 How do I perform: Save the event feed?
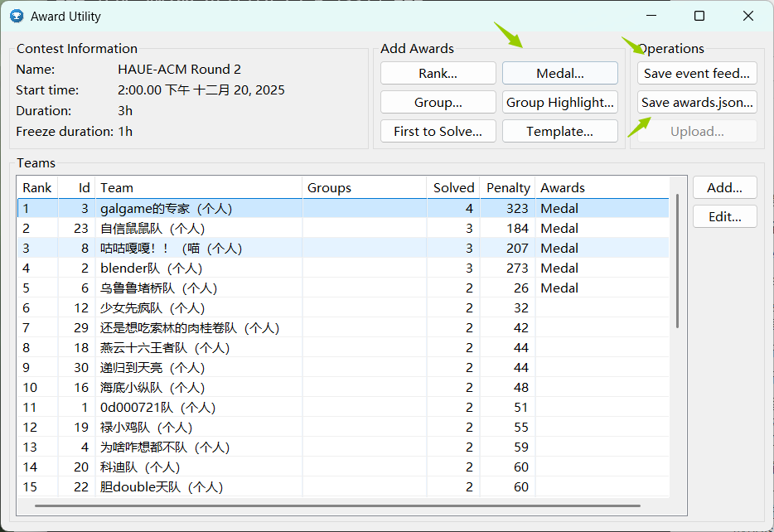(x=697, y=73)
